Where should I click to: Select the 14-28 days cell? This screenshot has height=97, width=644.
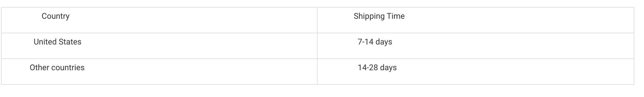[475, 72]
